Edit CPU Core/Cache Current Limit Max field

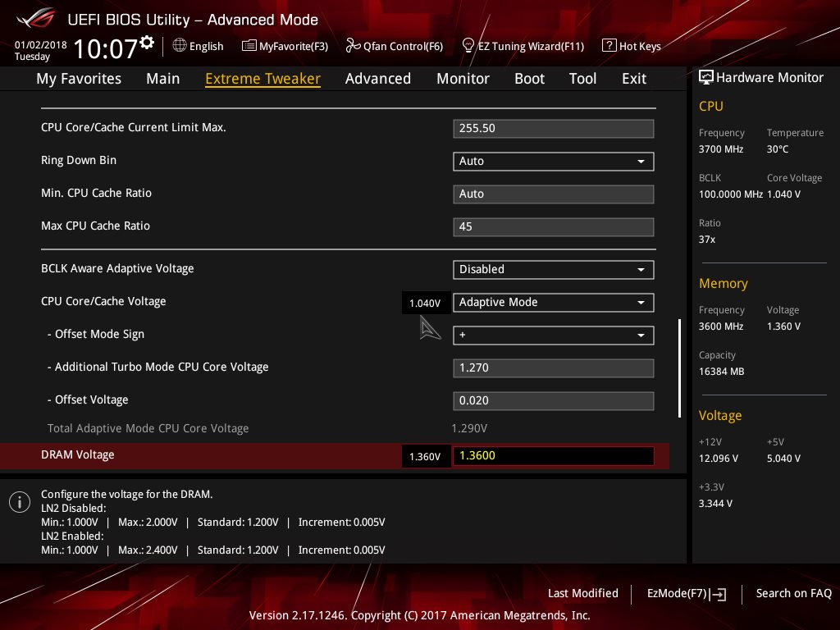pos(554,129)
